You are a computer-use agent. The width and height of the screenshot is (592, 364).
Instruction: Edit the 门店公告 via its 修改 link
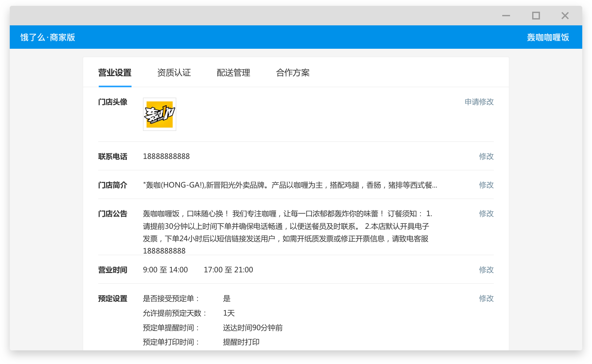(x=486, y=214)
